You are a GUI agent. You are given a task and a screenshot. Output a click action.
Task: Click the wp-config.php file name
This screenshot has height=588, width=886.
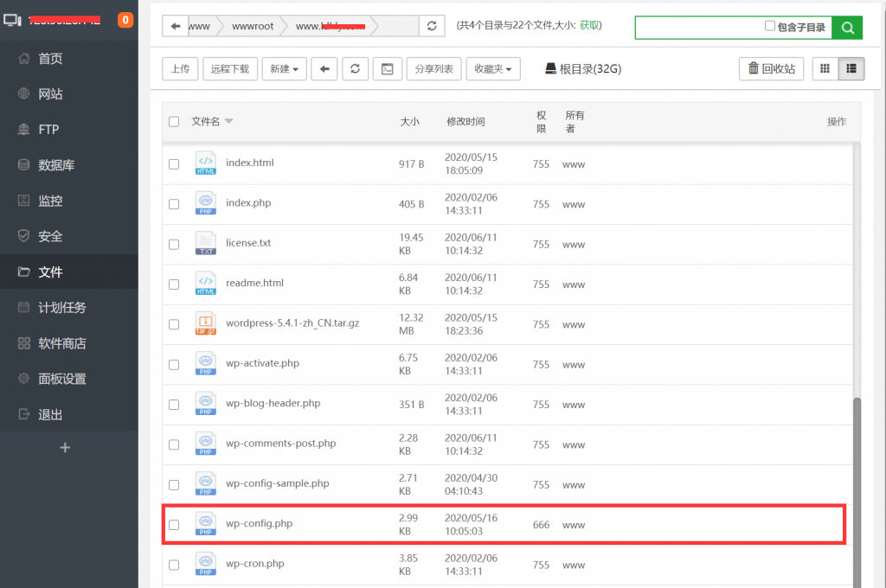[x=260, y=524]
